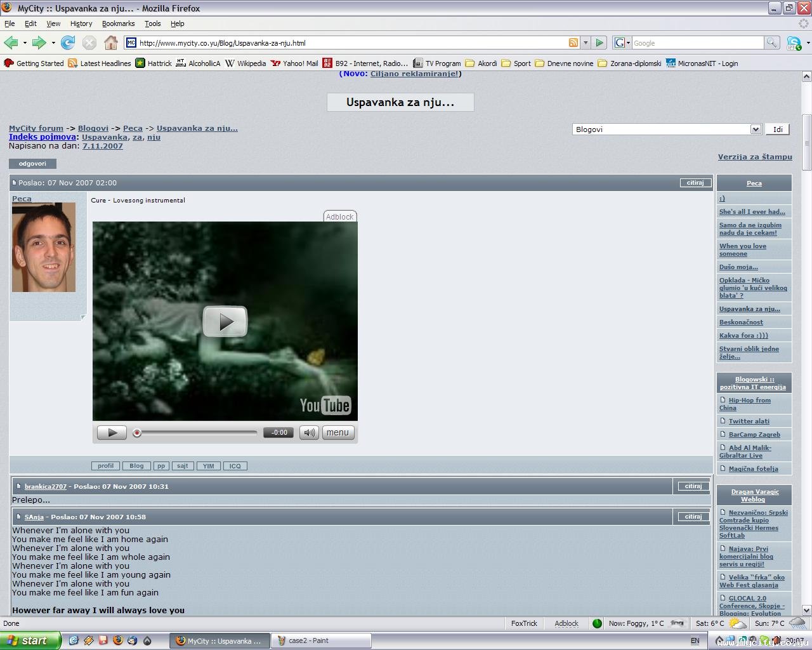Open the search engine selector dropdown
The width and height of the screenshot is (812, 650).
click(622, 43)
